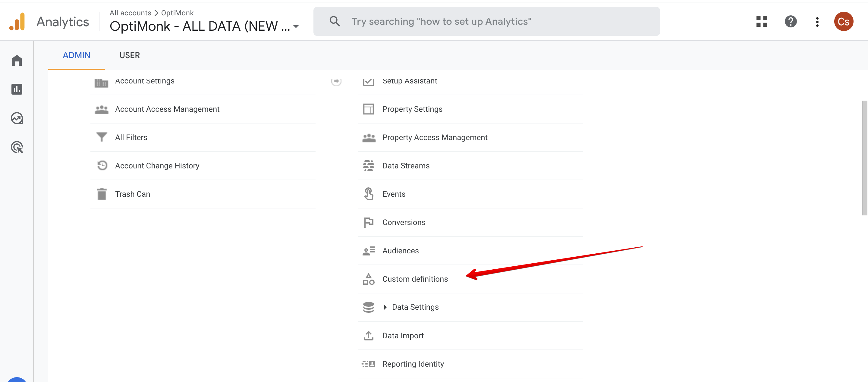Switch to the USER tab

(129, 55)
